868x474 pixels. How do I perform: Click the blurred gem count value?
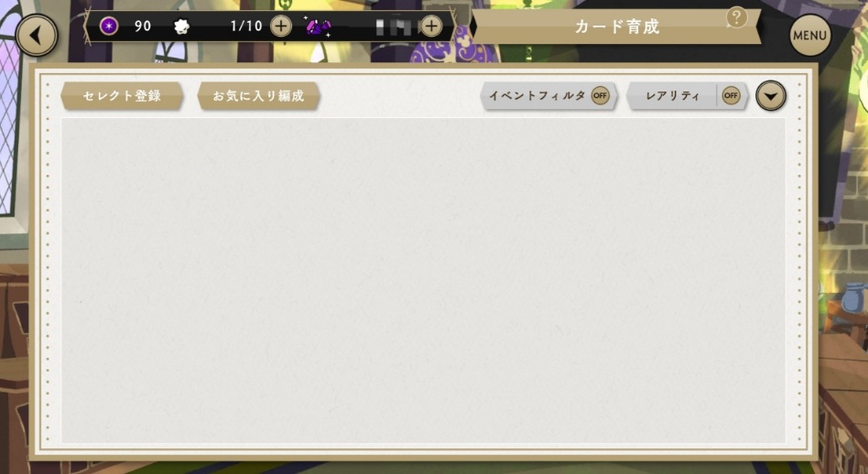[393, 27]
